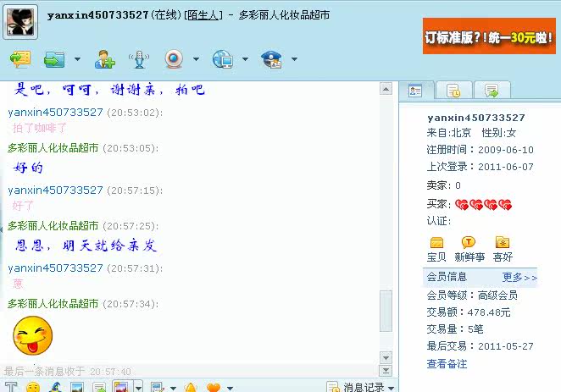Open the 宝贝 items icon
Screen dimensions: 561x392
[436, 249]
